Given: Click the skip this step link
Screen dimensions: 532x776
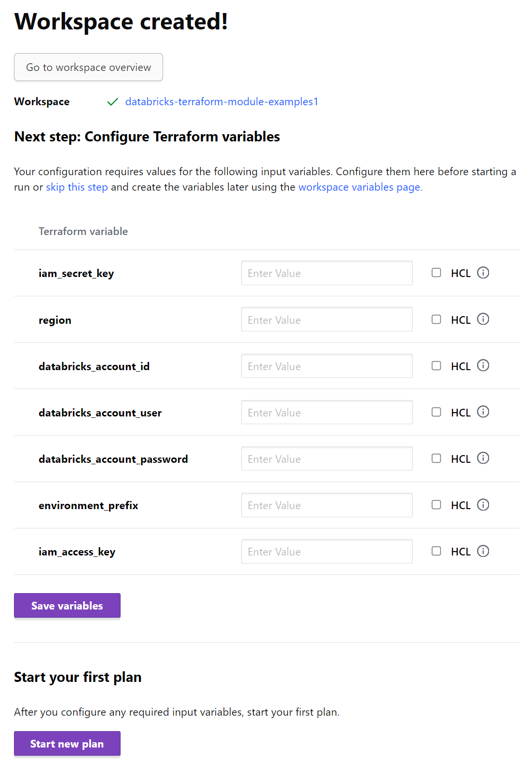Looking at the screenshot, I should (x=77, y=187).
